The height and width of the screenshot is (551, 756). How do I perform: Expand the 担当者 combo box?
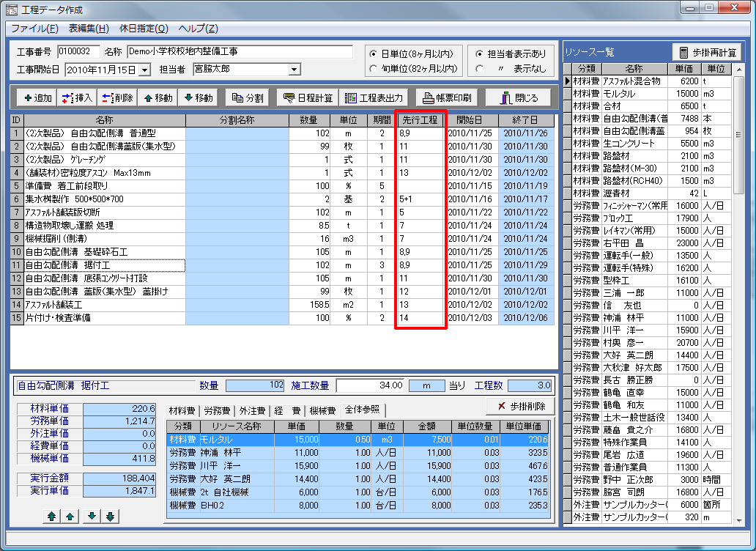point(294,70)
